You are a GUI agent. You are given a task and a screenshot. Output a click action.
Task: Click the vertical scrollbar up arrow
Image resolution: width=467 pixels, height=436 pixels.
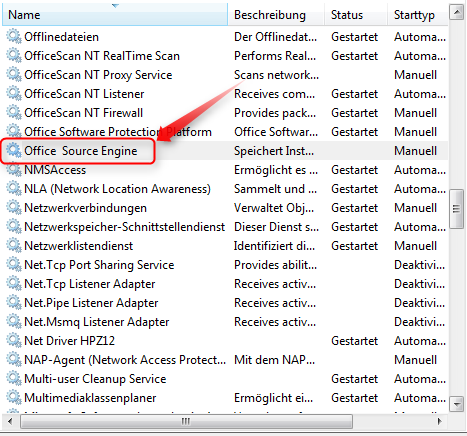point(457,13)
